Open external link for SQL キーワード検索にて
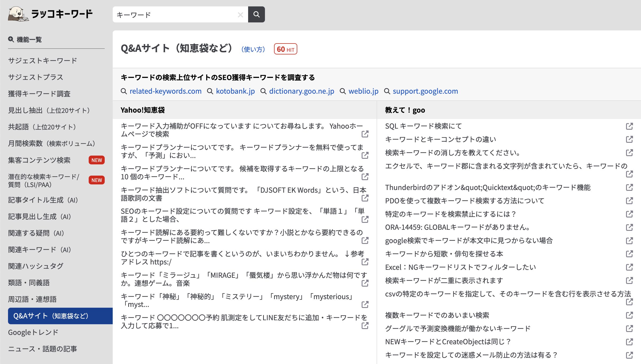This screenshot has height=364, width=641. [x=629, y=126]
